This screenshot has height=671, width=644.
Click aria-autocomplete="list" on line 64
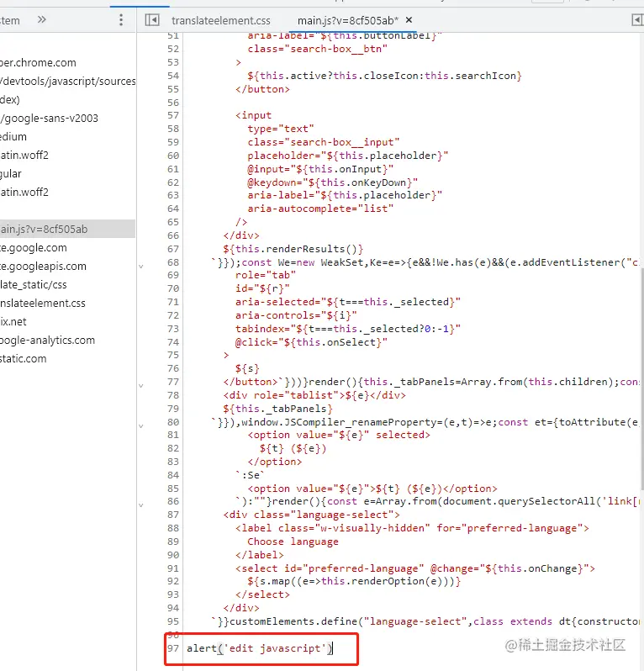pos(320,209)
